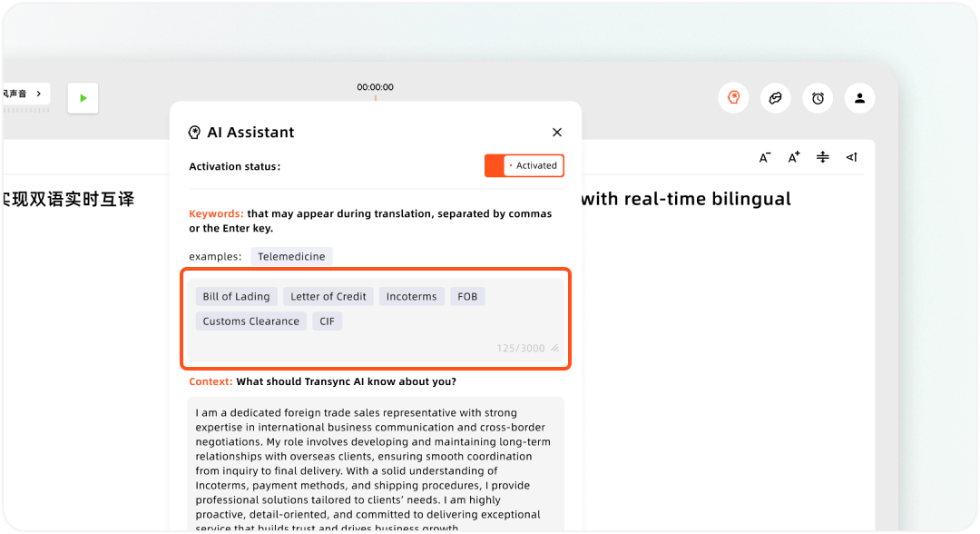Click the green play button
980x534 pixels.
pyautogui.click(x=83, y=98)
